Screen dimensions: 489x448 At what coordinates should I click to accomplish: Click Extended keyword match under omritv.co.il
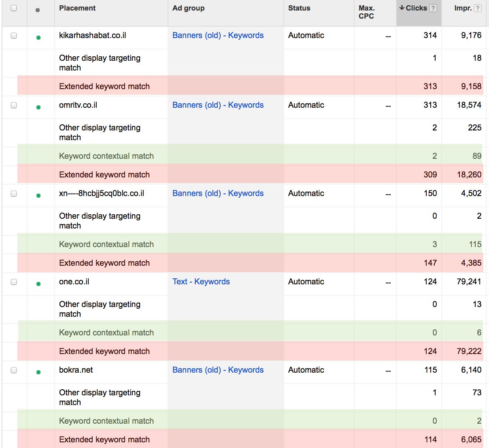[x=104, y=175]
